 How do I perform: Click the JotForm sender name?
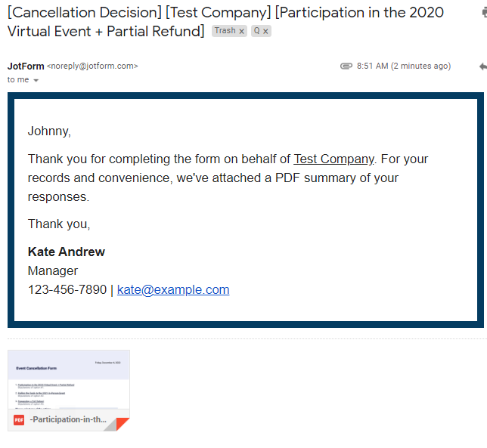(x=26, y=66)
